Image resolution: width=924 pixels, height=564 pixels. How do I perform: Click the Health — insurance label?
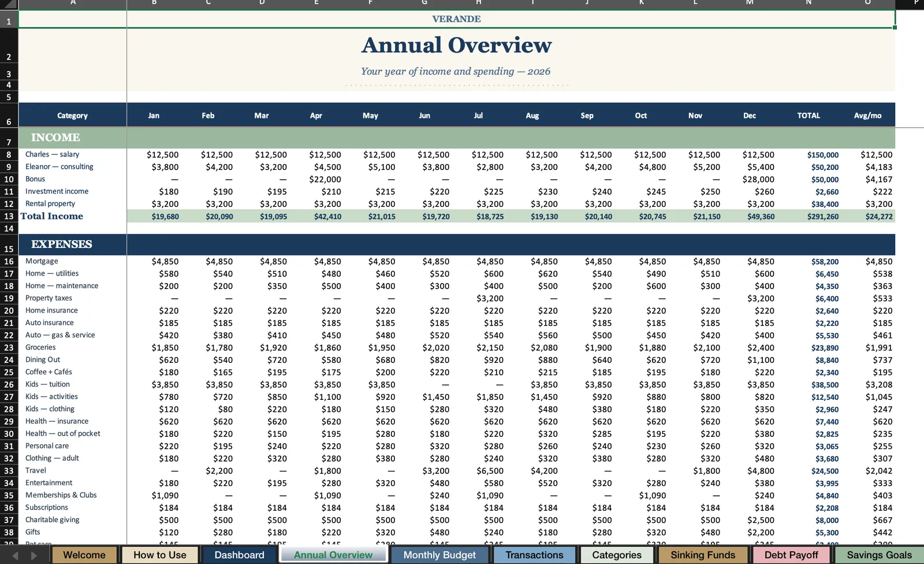57,421
